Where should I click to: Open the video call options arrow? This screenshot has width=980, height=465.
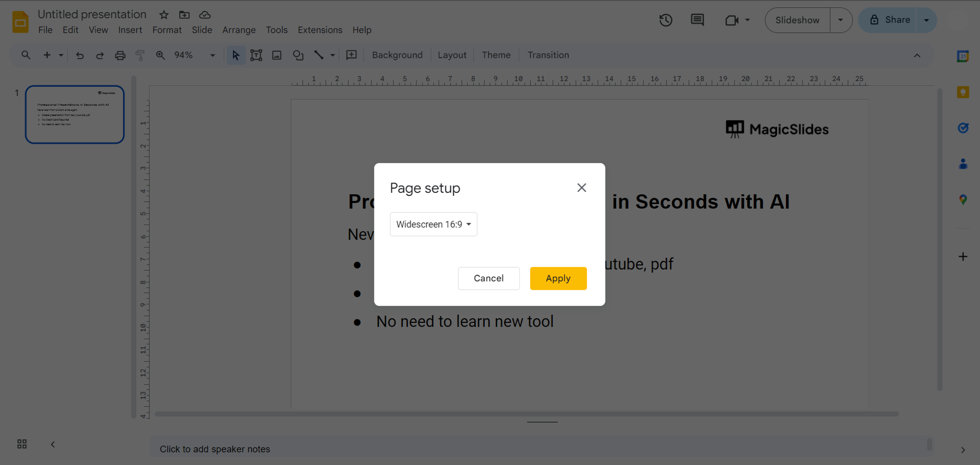point(748,20)
